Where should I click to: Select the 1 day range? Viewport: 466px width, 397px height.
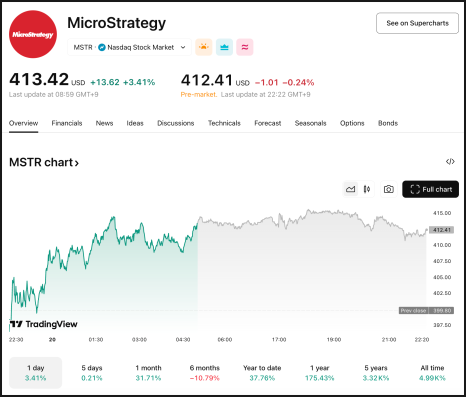click(36, 373)
